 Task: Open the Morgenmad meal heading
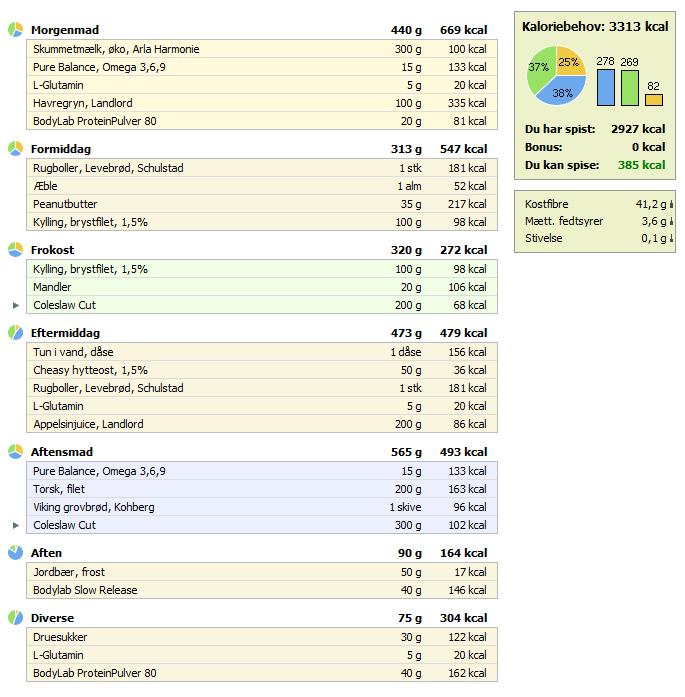pos(65,30)
